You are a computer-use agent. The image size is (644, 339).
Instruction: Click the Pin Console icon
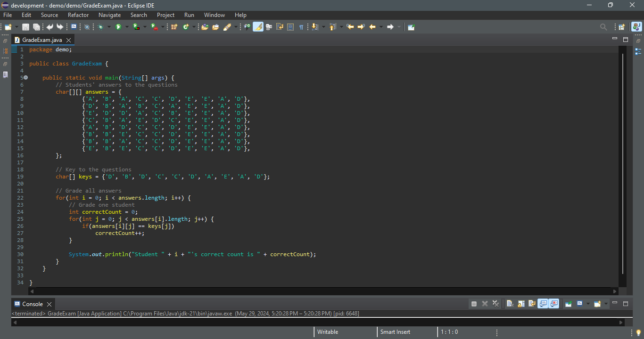point(569,304)
